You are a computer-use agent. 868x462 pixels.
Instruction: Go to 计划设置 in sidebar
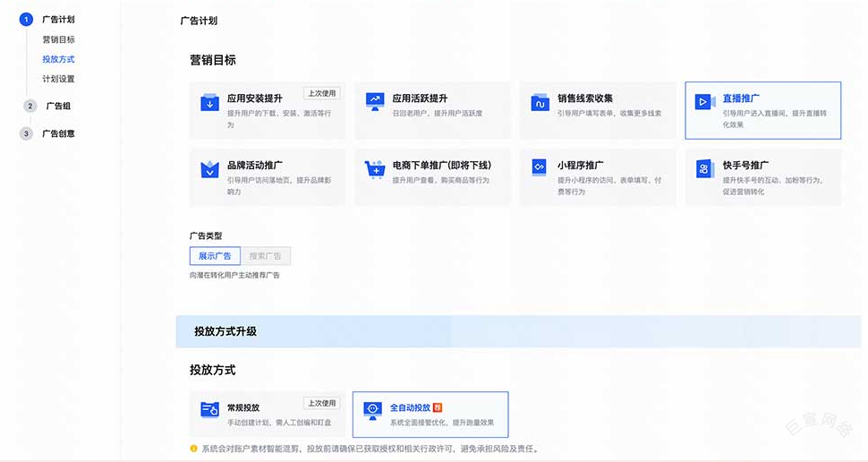click(x=58, y=79)
